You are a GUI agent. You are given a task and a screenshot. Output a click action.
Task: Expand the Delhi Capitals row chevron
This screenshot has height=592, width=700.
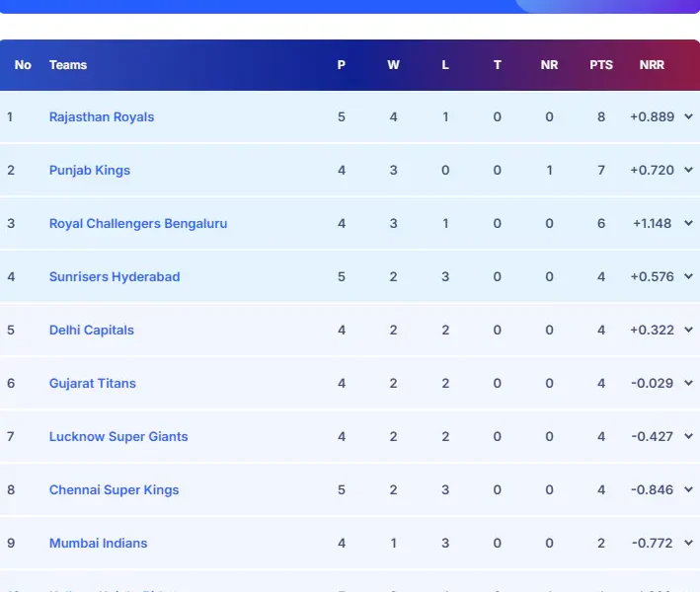pyautogui.click(x=688, y=330)
